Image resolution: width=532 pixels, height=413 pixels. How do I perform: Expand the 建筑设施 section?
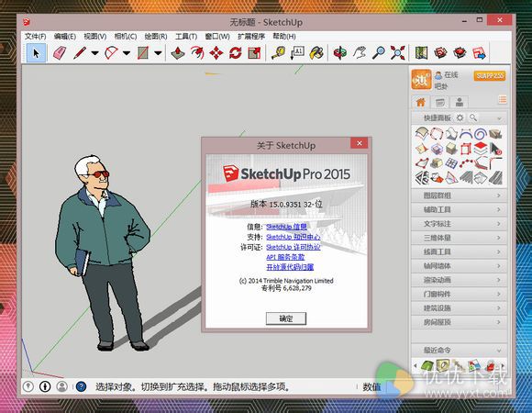(460, 308)
